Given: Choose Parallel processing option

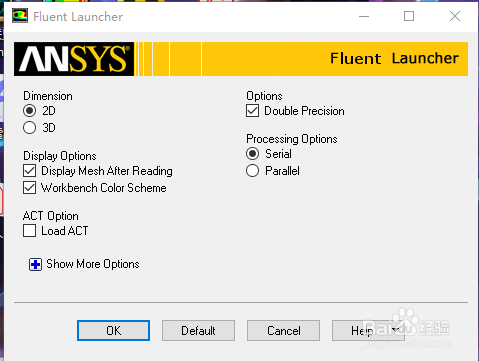Looking at the screenshot, I should click(252, 171).
